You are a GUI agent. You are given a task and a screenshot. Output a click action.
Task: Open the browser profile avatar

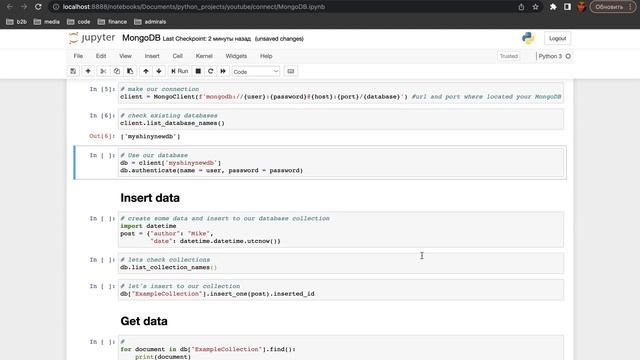click(x=582, y=7)
